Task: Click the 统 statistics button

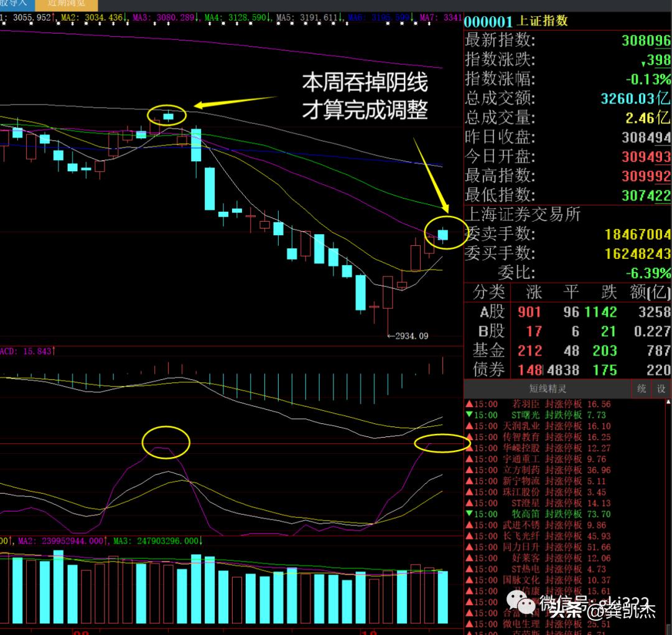Action: pos(642,389)
